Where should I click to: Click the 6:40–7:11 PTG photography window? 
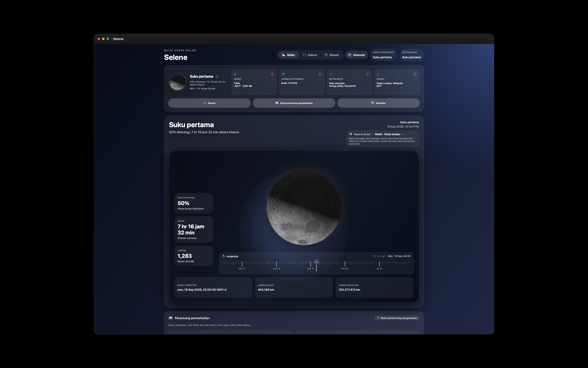(289, 83)
